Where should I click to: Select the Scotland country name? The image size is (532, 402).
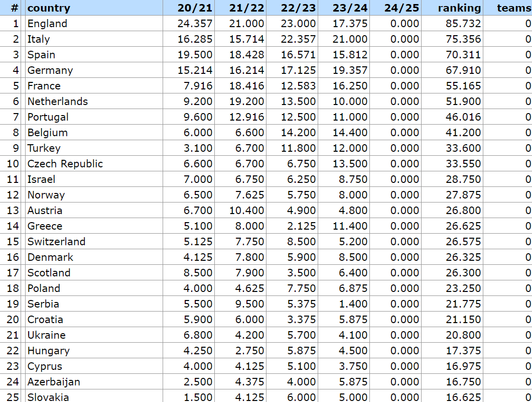49,273
